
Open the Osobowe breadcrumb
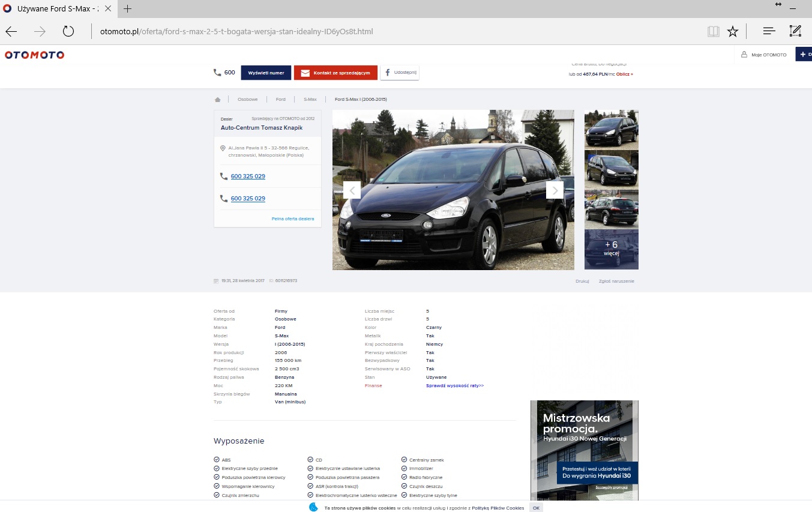(247, 99)
